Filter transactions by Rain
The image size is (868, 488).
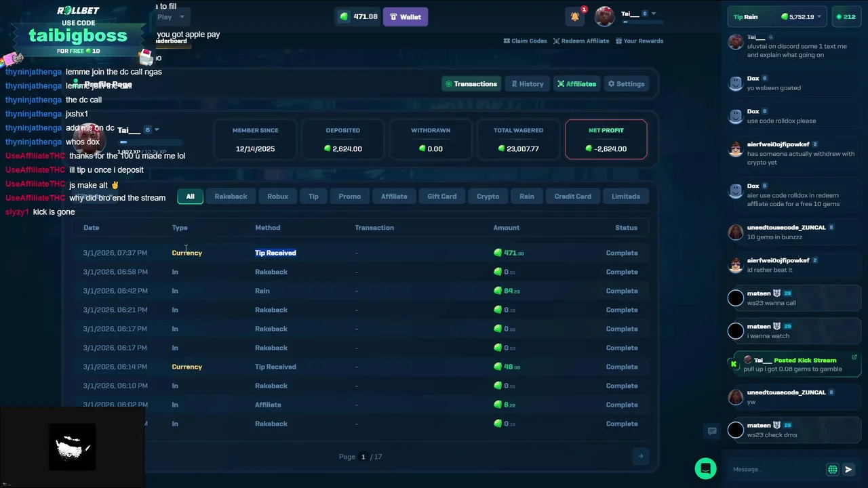(527, 197)
